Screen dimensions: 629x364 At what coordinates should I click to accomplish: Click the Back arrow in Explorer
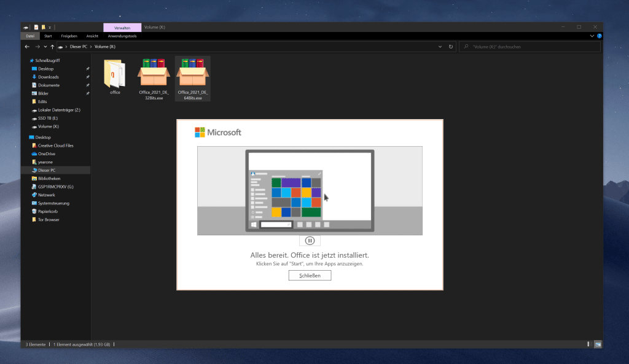point(27,47)
